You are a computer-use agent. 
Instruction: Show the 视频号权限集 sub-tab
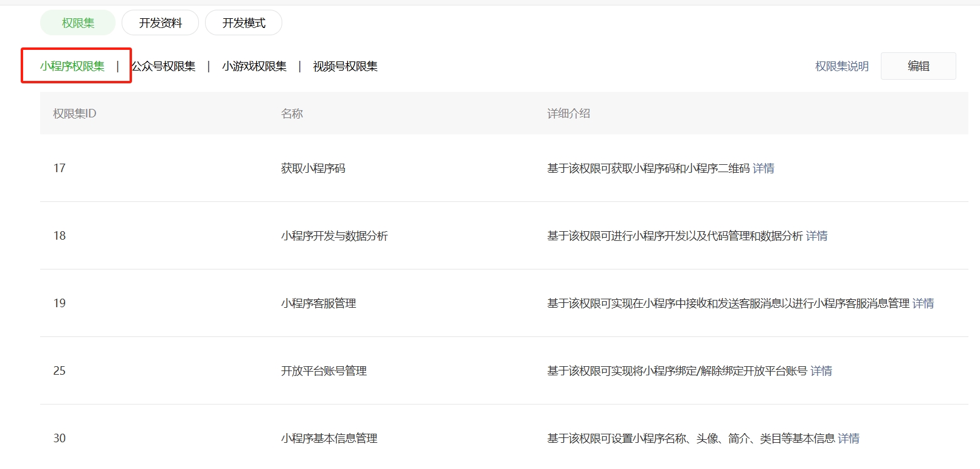346,66
